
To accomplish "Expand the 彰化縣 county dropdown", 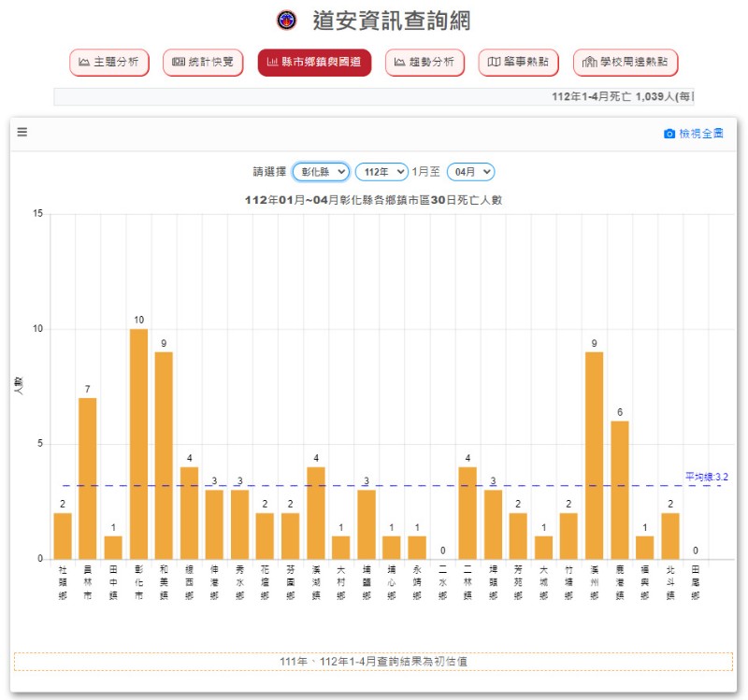I will pos(321,172).
